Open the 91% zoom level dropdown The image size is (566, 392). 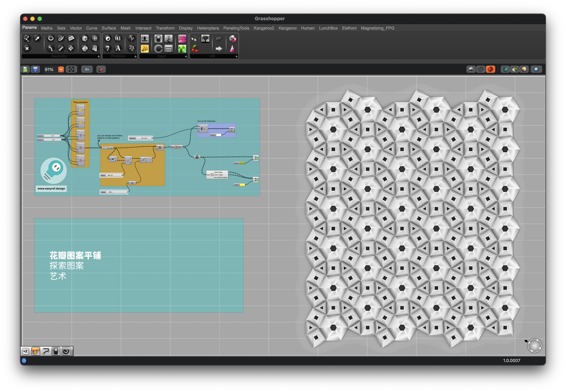61,69
